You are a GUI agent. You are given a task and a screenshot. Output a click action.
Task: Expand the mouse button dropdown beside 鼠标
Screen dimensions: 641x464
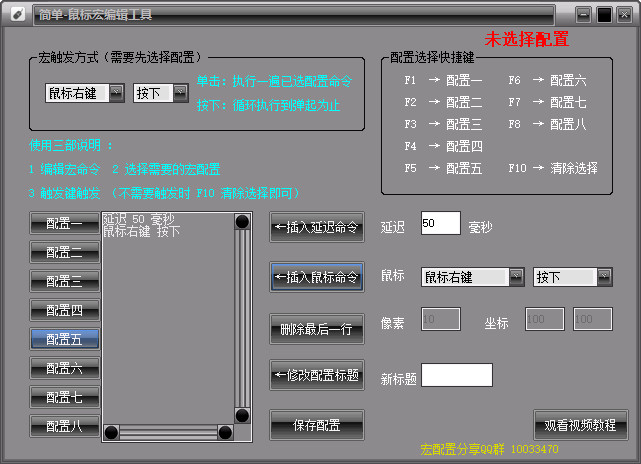[x=473, y=277]
